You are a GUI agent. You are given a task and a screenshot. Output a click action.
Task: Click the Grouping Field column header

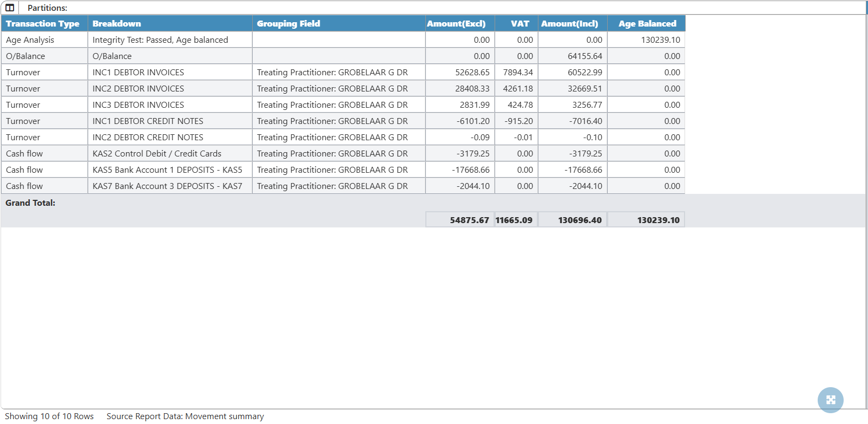[288, 24]
